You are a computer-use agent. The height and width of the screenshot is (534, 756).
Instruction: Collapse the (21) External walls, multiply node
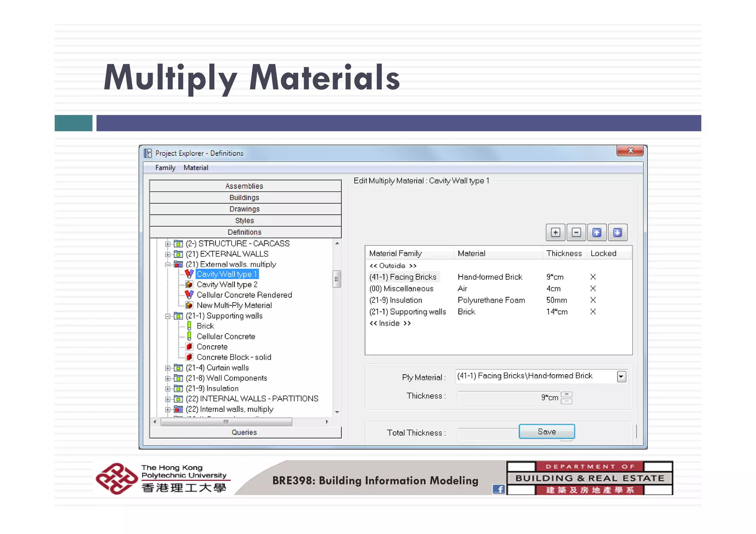tap(168, 265)
